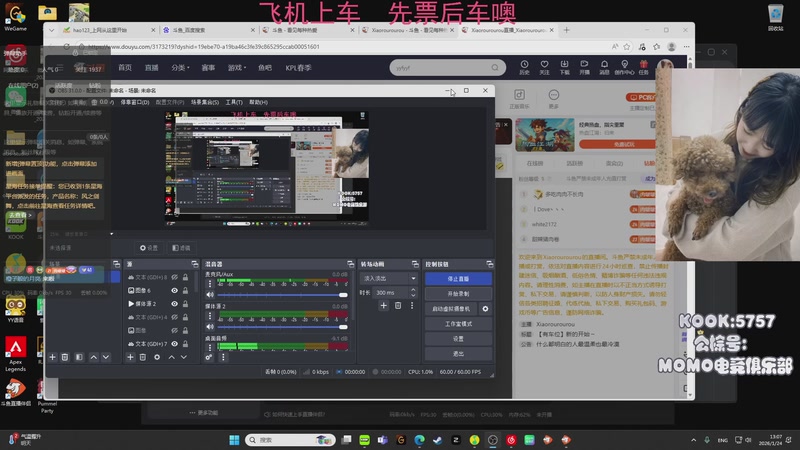Open 麦克风/Aux channel options menu

[x=210, y=284]
